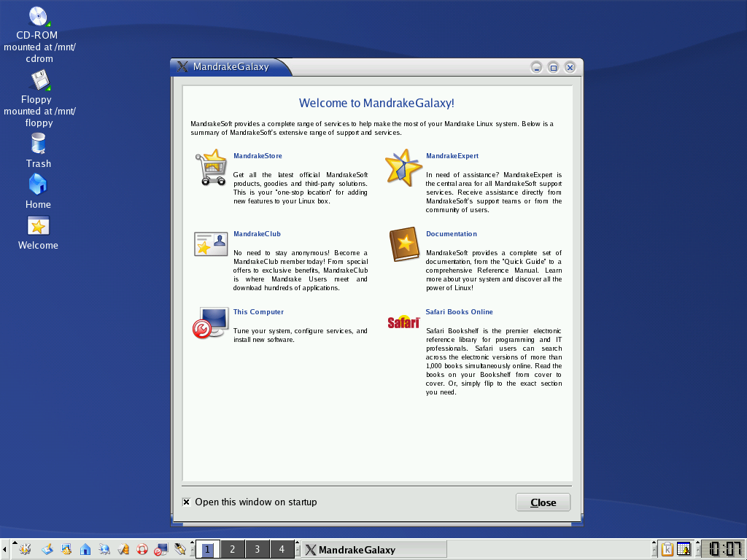This screenshot has height=560, width=747.
Task: Launch the blue globe browser icon in the panel
Action: (104, 549)
